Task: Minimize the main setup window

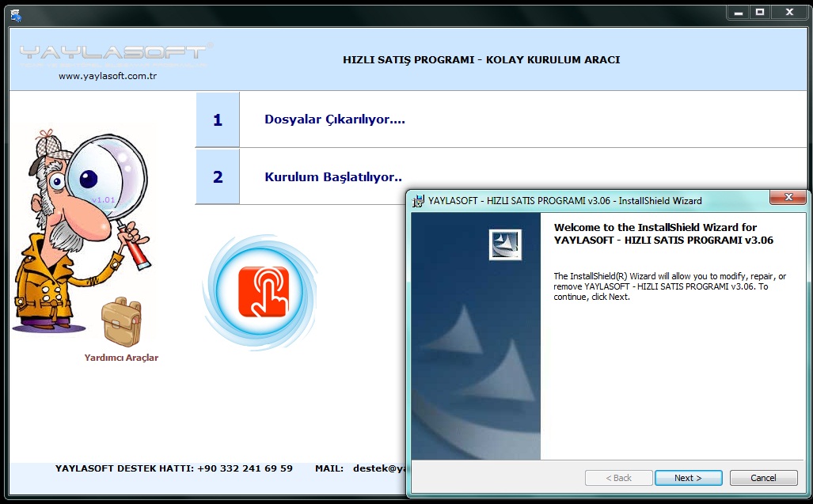Action: 738,13
